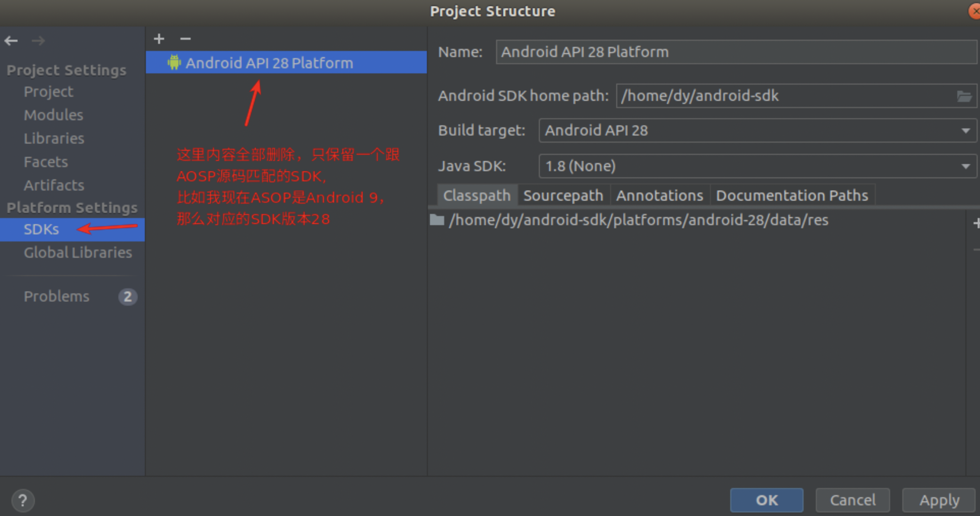This screenshot has width=980, height=516.
Task: Add a new SDK with plus icon
Action: (159, 39)
